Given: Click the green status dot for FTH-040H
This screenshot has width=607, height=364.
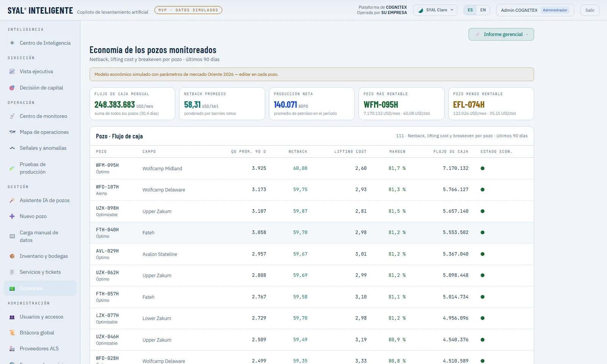Looking at the screenshot, I should click(x=483, y=232).
